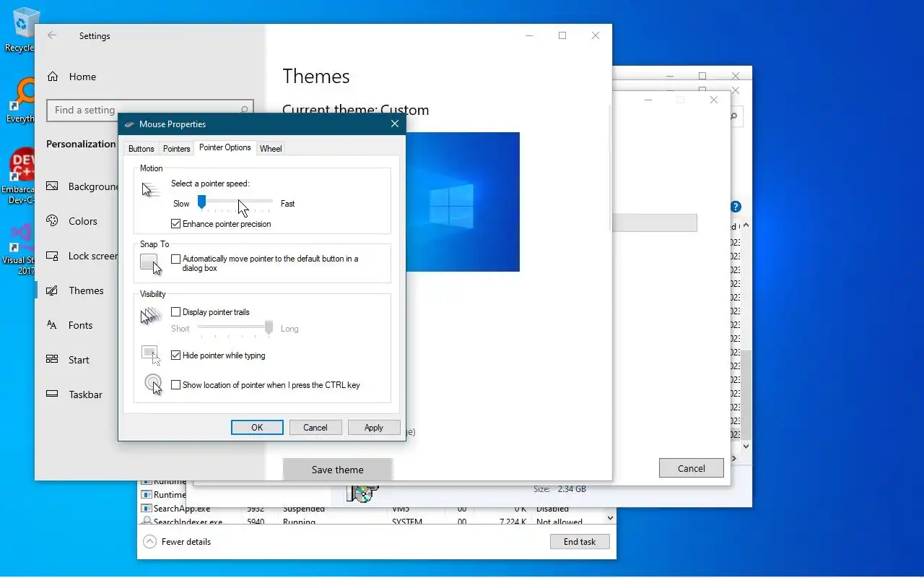Enable Display pointer trails checkbox
This screenshot has width=924, height=578.
[x=175, y=312]
